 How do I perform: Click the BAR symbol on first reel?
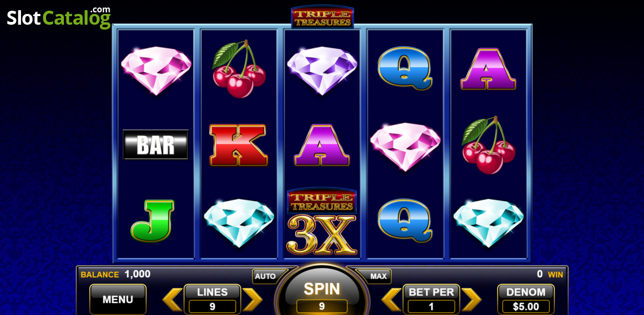coord(156,144)
